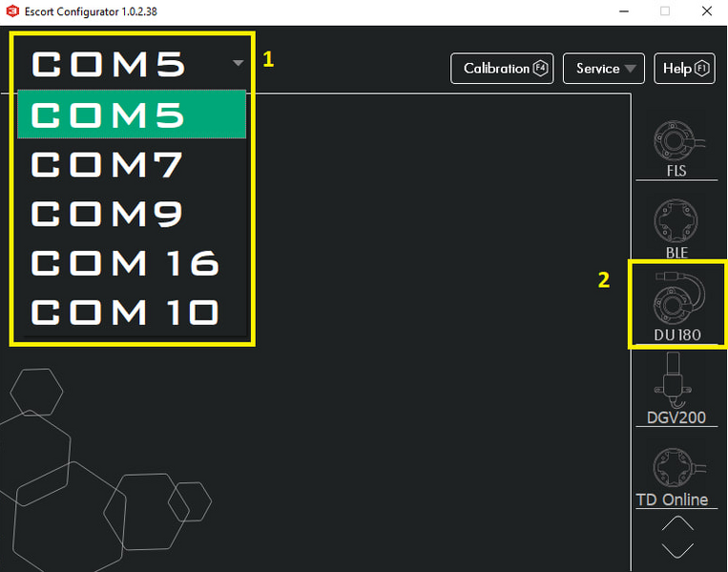Click the COM5 combo box field

pos(132,63)
